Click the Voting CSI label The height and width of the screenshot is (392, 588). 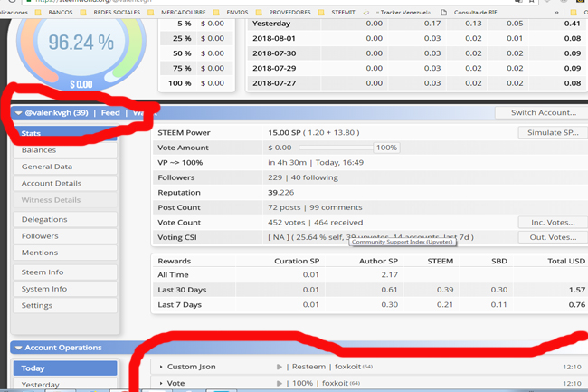click(177, 238)
